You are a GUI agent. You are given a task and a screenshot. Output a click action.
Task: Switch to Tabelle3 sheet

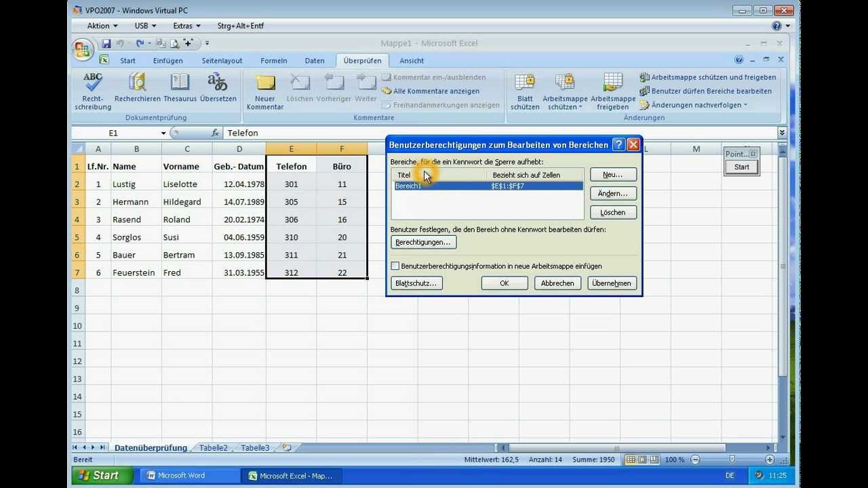point(255,448)
